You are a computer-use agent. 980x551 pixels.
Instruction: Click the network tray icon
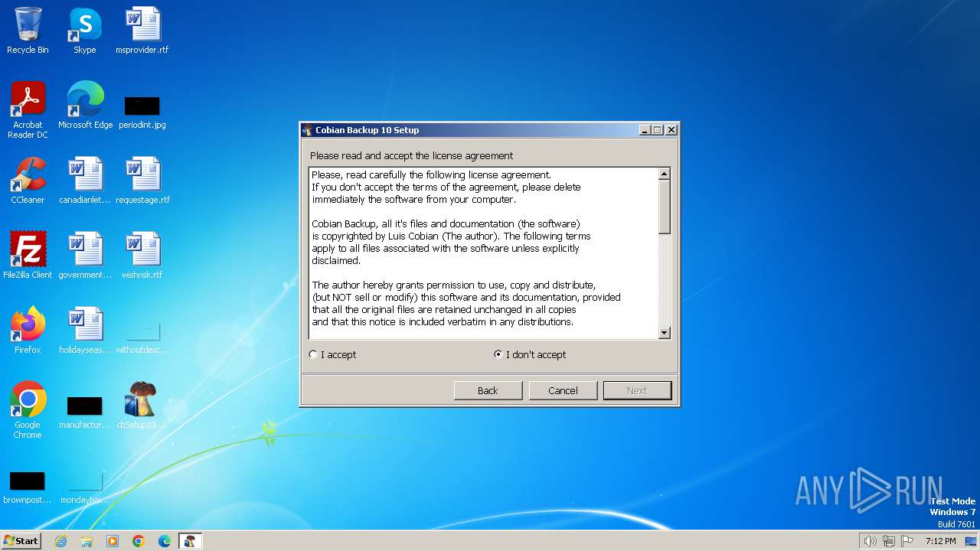point(889,541)
